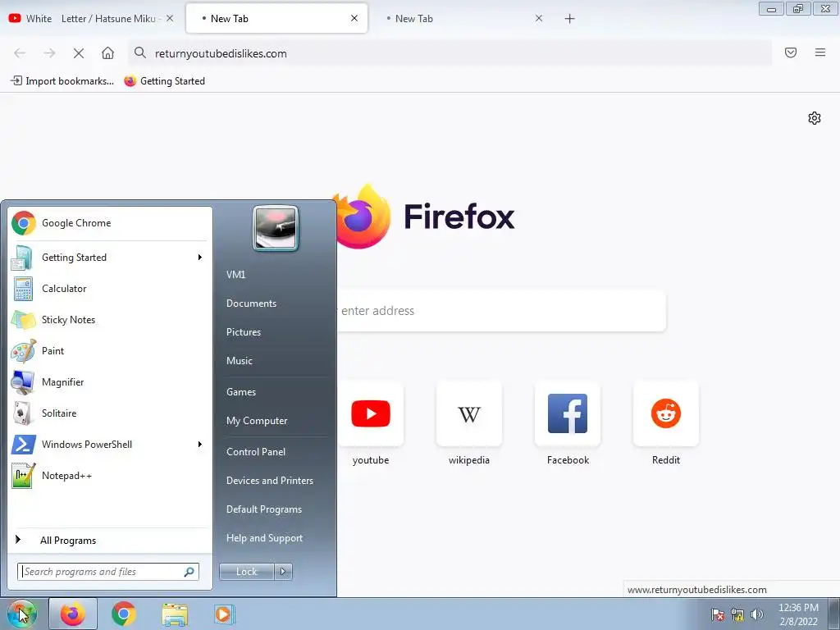This screenshot has height=630, width=840.
Task: Click the Action Center flag tray icon
Action: click(718, 614)
